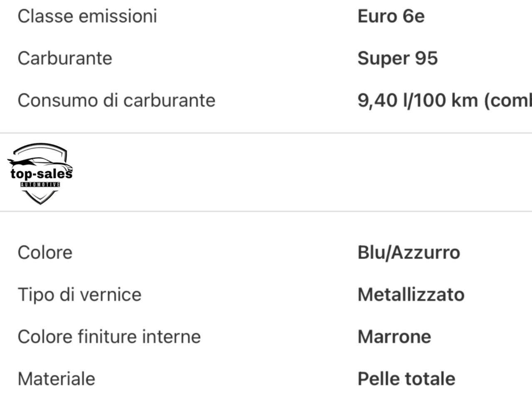Screen dimensions: 532x399
Task: Click the Euro 6e emissions value
Action: click(x=391, y=16)
